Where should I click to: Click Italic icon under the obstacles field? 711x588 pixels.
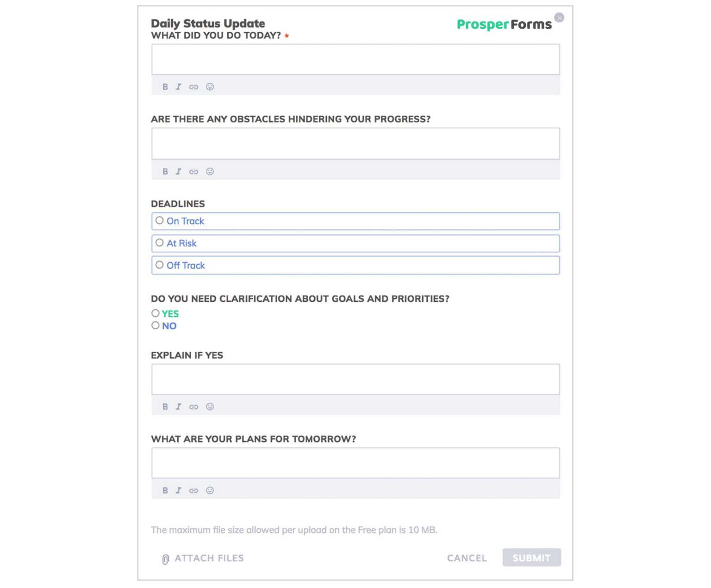coord(179,172)
